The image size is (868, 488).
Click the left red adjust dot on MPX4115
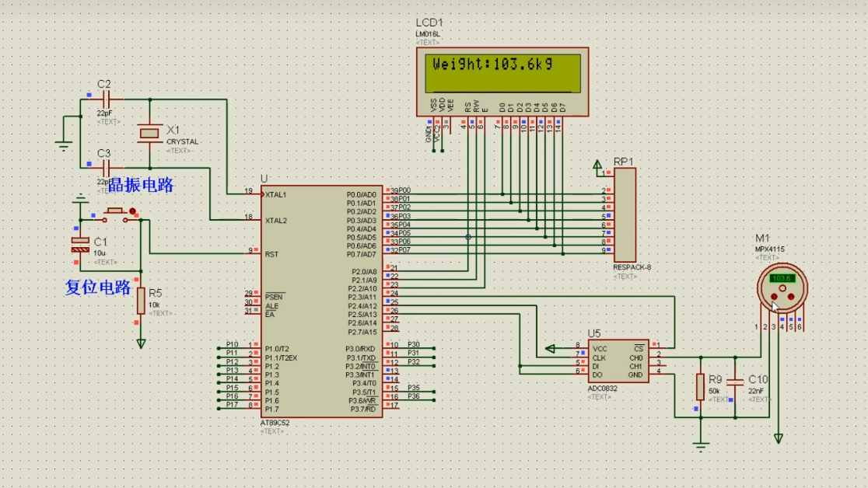coord(774,297)
